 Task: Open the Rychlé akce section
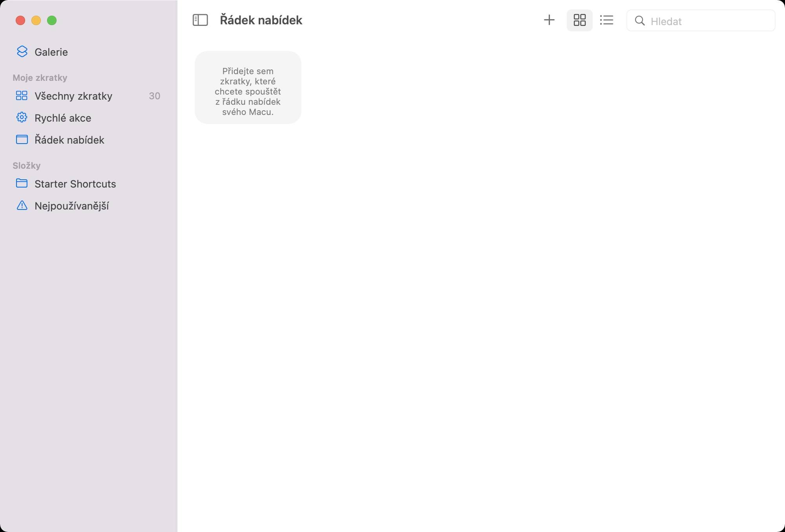click(63, 118)
